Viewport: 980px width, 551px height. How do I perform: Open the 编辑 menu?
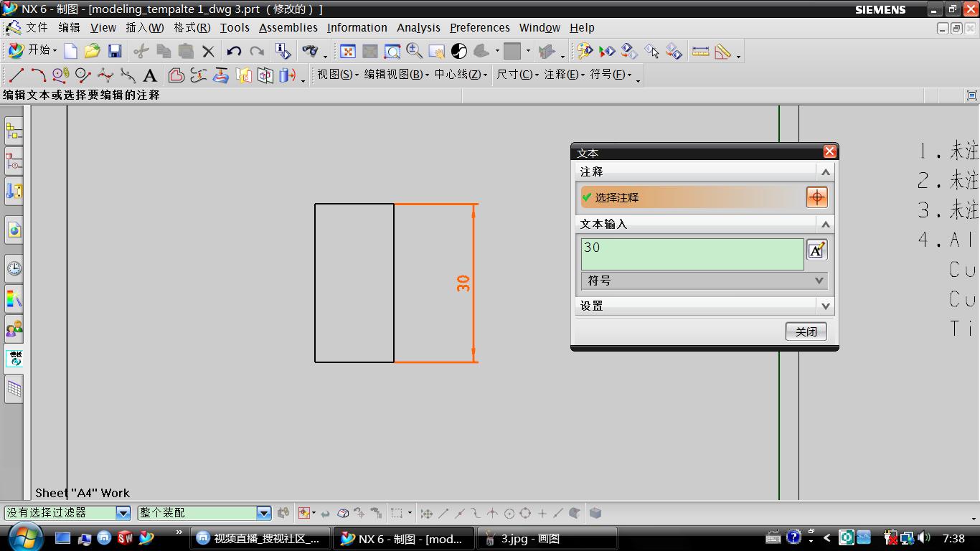pyautogui.click(x=69, y=28)
